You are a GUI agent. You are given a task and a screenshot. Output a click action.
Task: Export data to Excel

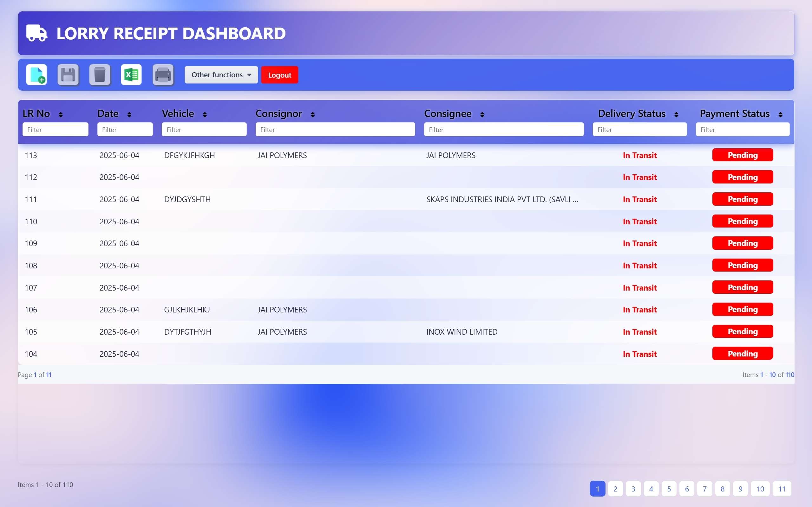[131, 74]
